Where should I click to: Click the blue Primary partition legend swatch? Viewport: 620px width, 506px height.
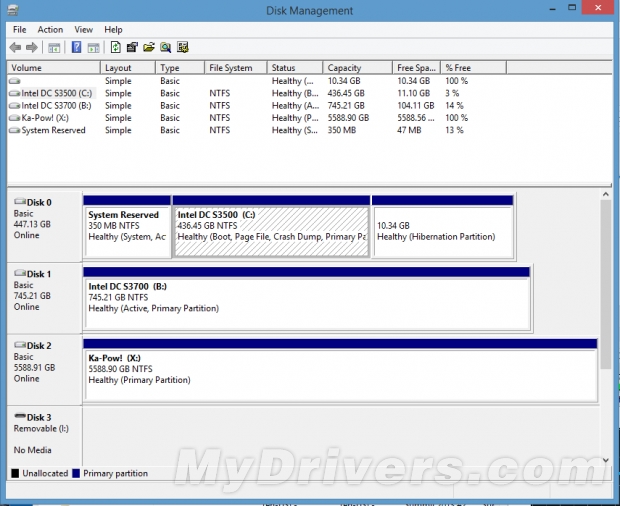(x=76, y=474)
